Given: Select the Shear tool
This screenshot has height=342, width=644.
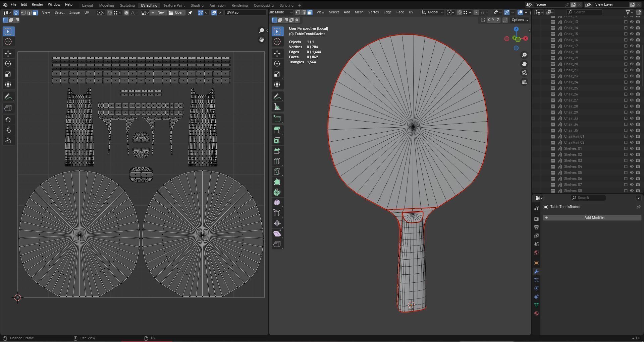Looking at the screenshot, I should click(x=277, y=234).
